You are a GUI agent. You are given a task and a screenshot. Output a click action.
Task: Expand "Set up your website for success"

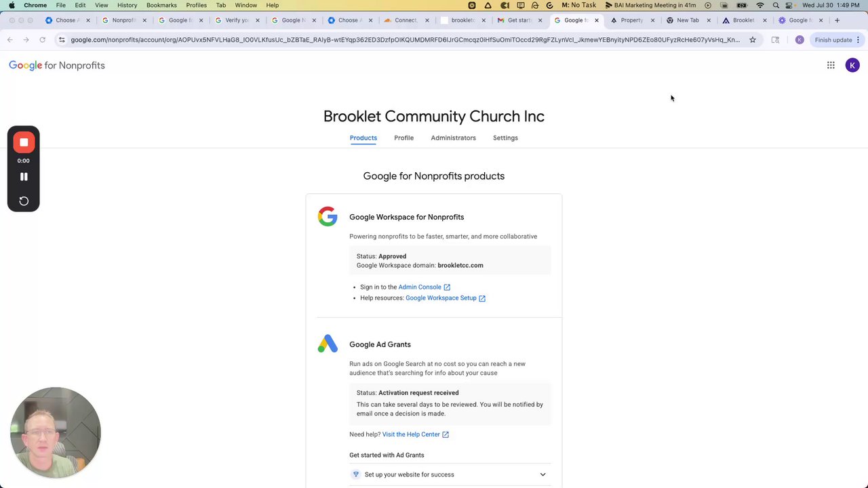[542, 474]
